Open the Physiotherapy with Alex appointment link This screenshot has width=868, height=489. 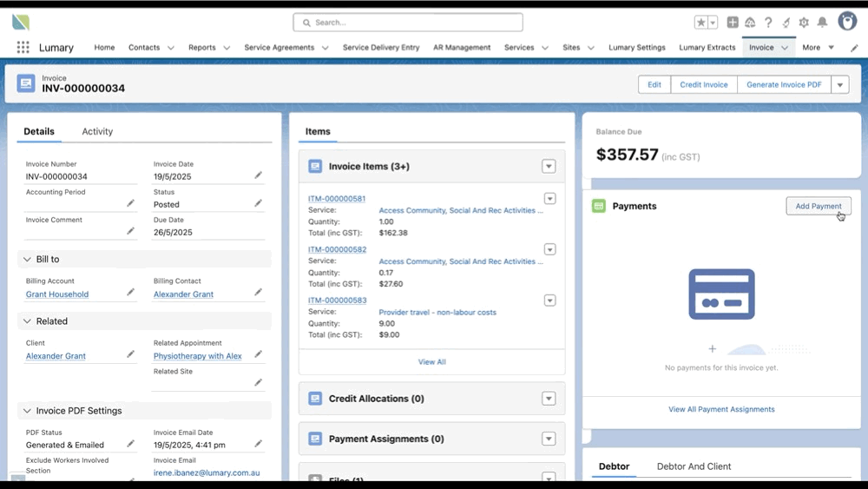(x=198, y=356)
